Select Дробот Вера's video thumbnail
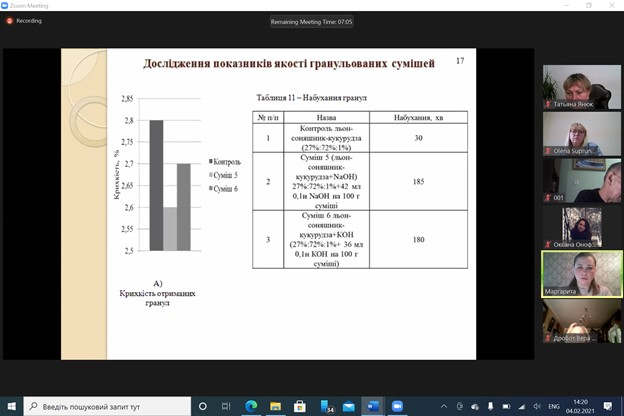 581,321
